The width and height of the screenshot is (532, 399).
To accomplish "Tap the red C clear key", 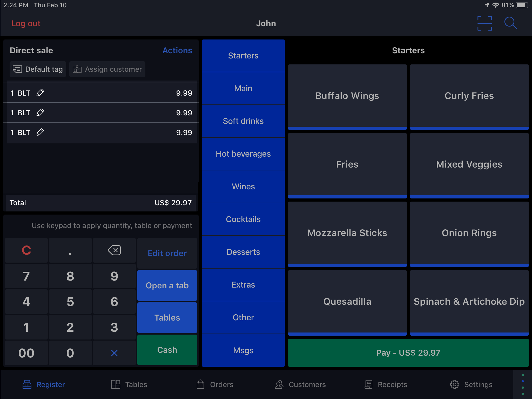I will 26,250.
